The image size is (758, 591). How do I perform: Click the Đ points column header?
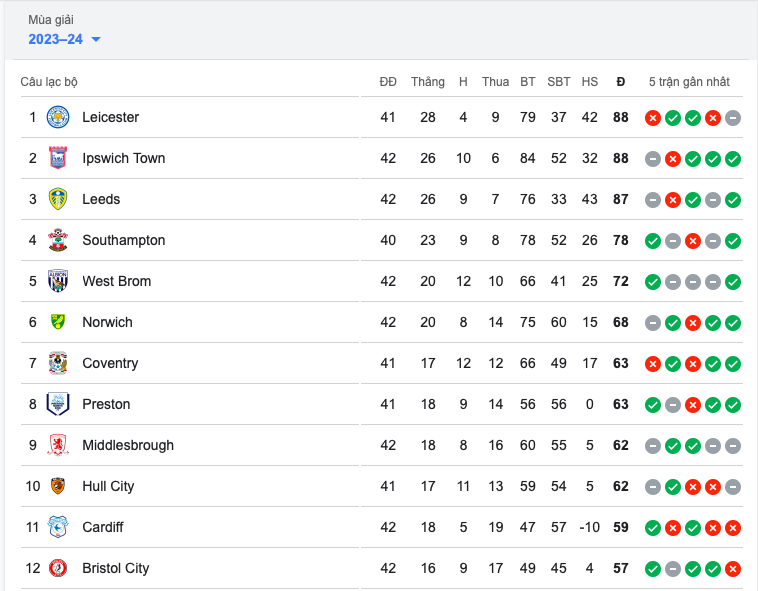[621, 82]
